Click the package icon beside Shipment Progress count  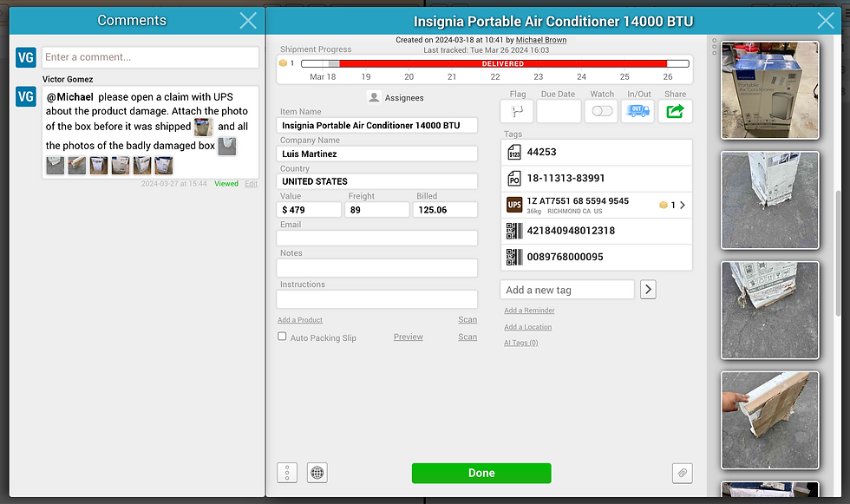[x=283, y=63]
